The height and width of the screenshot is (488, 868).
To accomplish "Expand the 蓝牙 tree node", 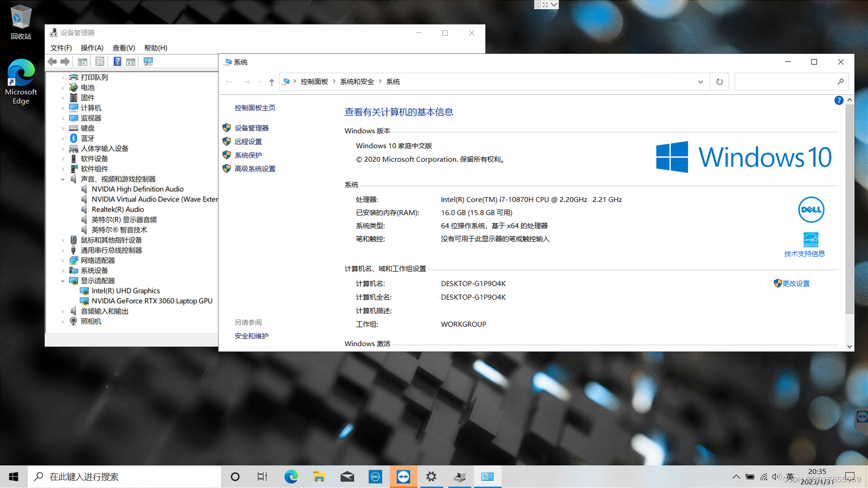I will (63, 138).
